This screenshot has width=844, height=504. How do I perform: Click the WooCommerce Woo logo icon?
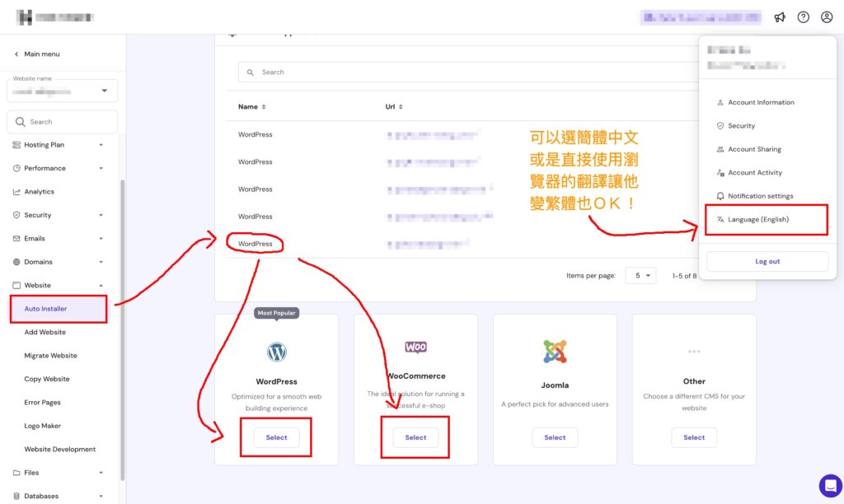(415, 347)
